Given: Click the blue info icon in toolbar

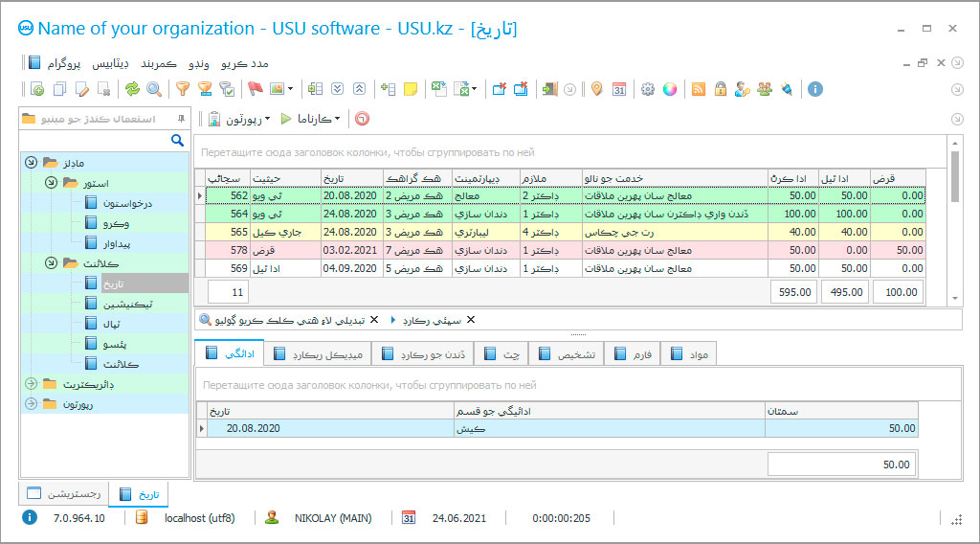Looking at the screenshot, I should [815, 89].
